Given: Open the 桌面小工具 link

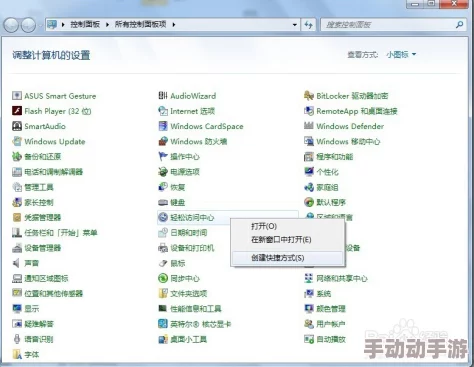Looking at the screenshot, I should pos(189,339).
